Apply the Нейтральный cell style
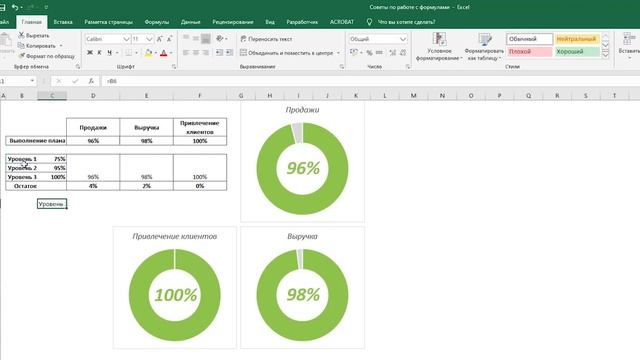This screenshot has width=640, height=360. point(577,39)
